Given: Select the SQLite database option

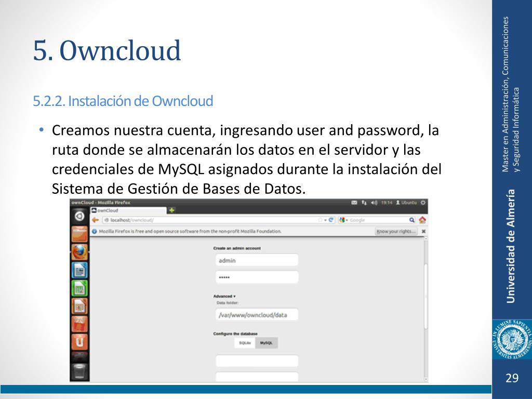Looking at the screenshot, I should (x=245, y=343).
